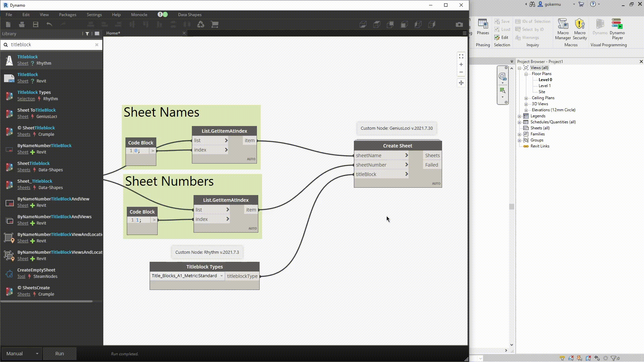Image resolution: width=644 pixels, height=362 pixels.
Task: Open Macro Security in the Revit ribbon
Action: click(x=580, y=28)
